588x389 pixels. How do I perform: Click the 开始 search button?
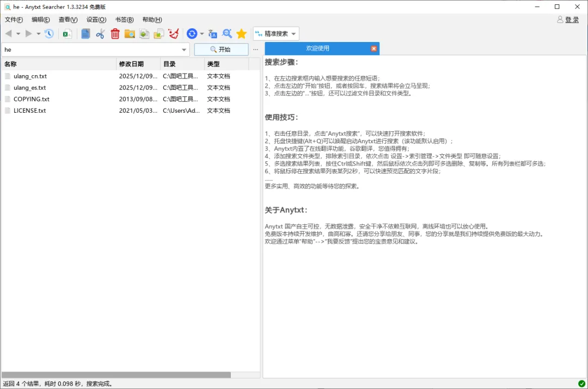221,50
